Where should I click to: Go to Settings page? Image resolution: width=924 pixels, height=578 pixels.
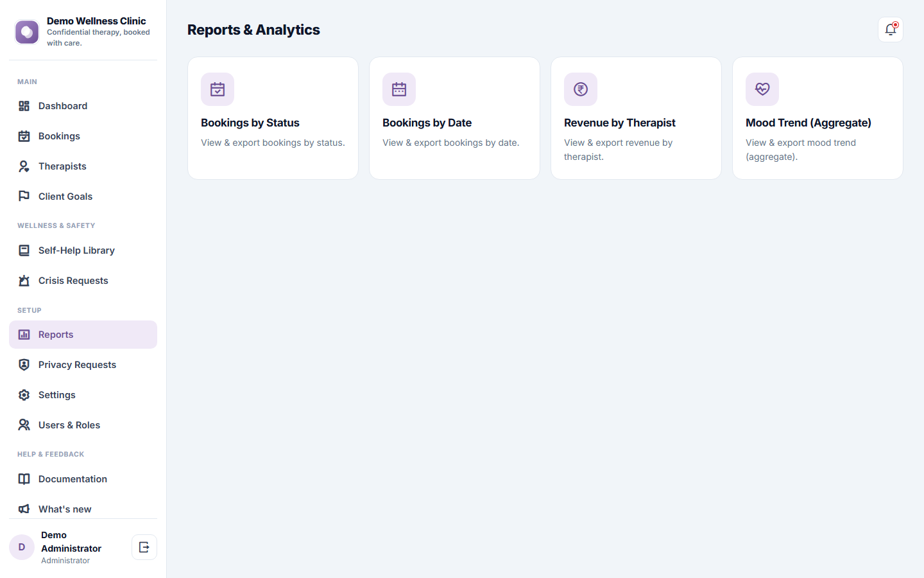point(83,395)
